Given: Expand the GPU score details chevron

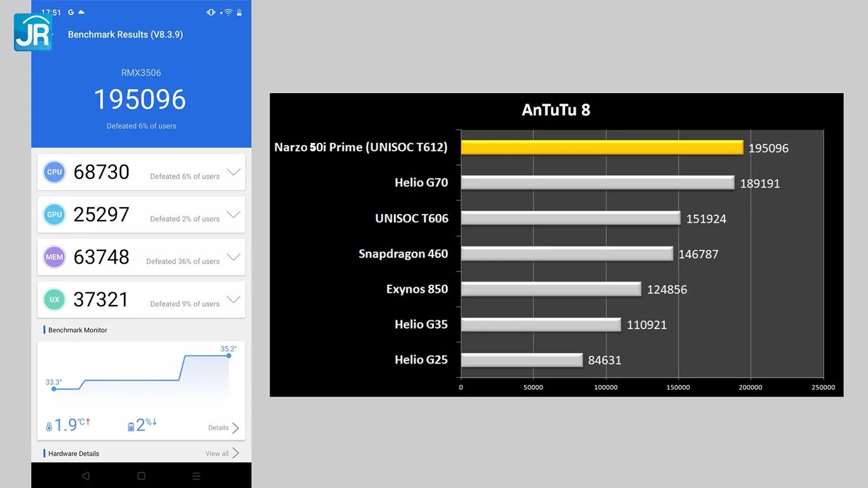Looking at the screenshot, I should [234, 215].
